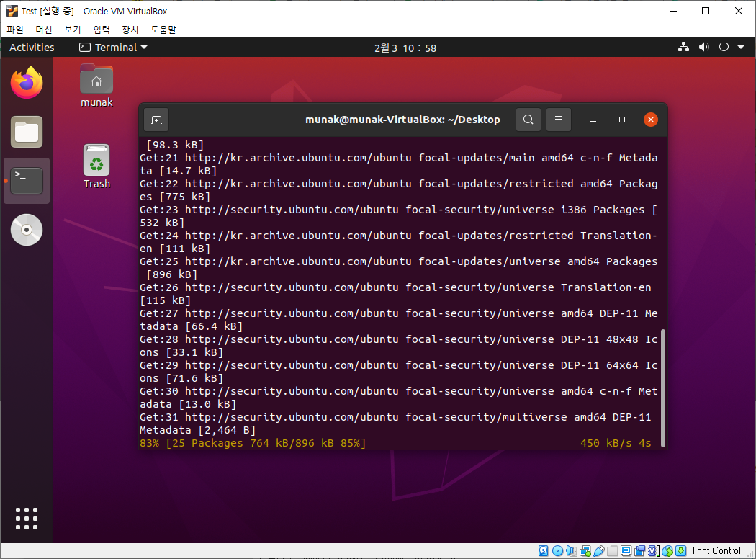
Task: Click the Right Control host key label
Action: click(x=714, y=551)
